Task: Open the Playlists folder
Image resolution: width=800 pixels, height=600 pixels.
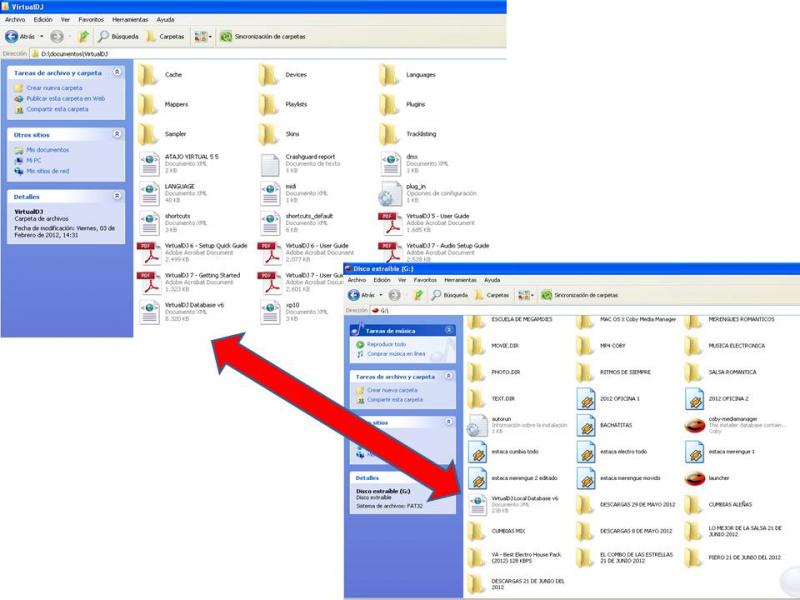Action: click(x=283, y=105)
